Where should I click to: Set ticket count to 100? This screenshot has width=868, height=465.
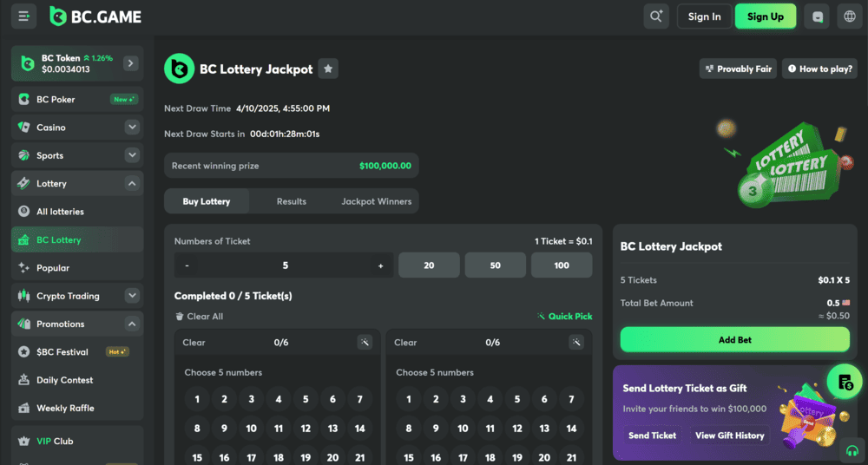(x=562, y=265)
